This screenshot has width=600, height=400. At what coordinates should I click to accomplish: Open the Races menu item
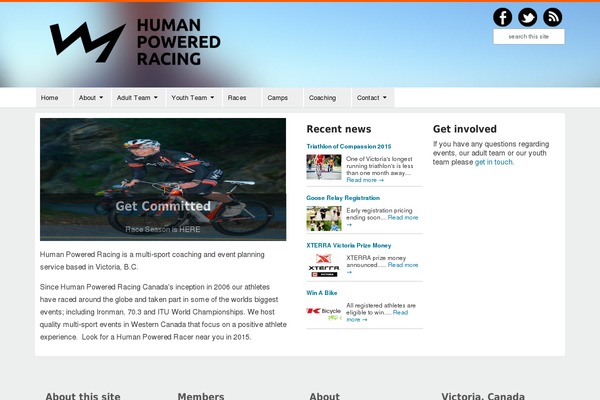coord(242,98)
